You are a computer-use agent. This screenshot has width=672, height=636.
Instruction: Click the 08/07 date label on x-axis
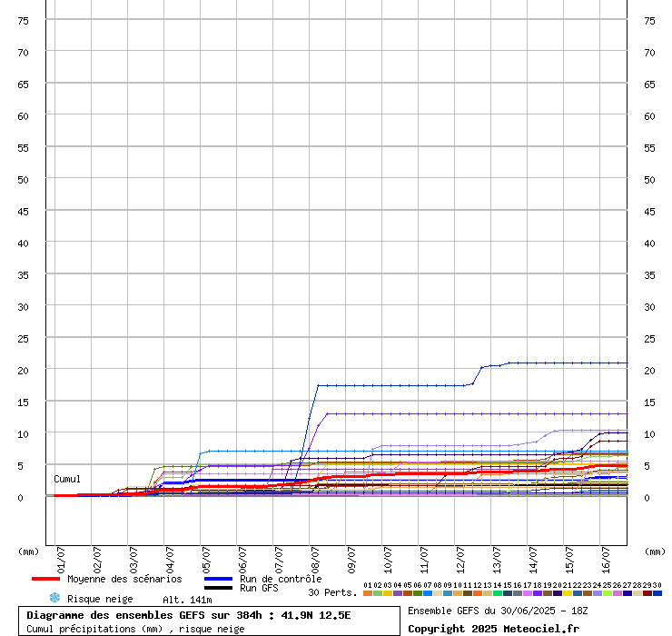315,560
